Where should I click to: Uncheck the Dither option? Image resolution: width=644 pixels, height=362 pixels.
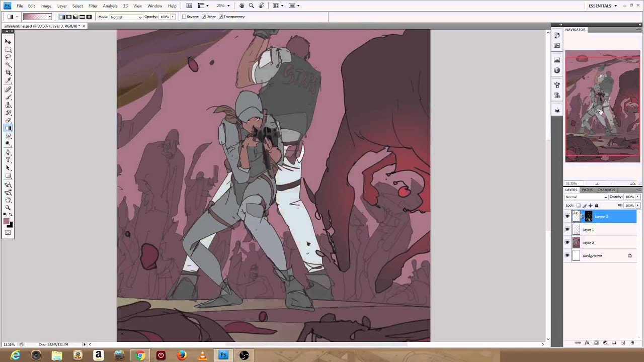(204, 17)
